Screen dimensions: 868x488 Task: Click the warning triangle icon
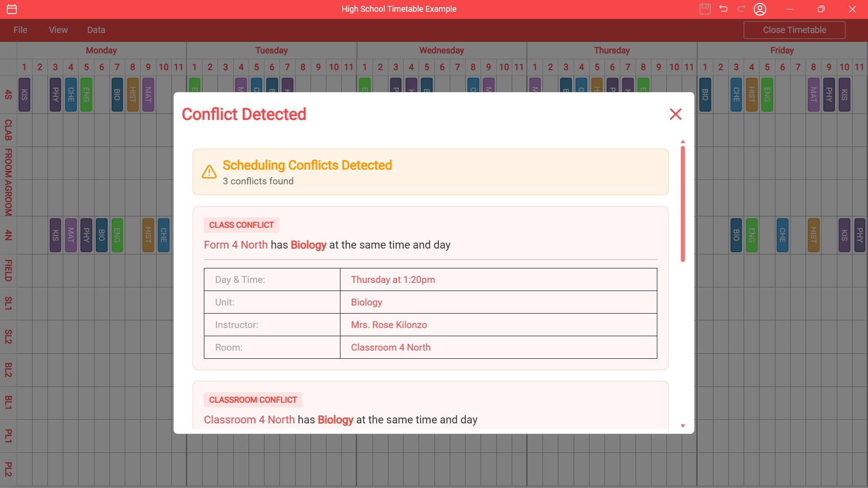[x=209, y=172]
